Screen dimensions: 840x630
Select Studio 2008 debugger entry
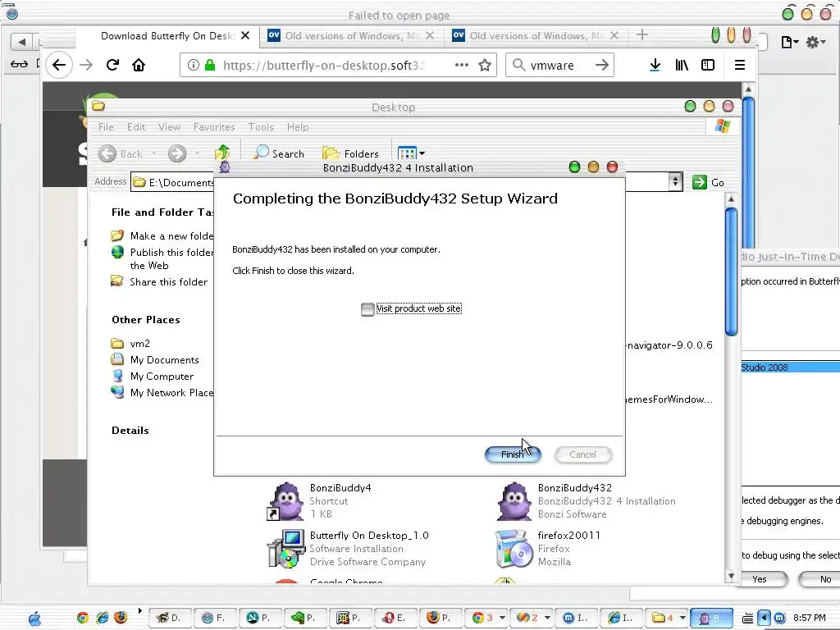[x=790, y=367]
